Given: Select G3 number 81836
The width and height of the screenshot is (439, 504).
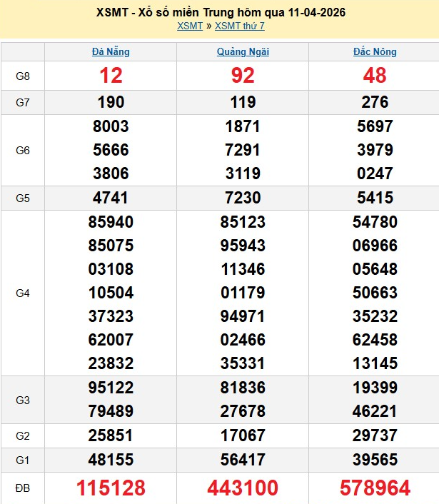Looking at the screenshot, I should click(243, 388).
